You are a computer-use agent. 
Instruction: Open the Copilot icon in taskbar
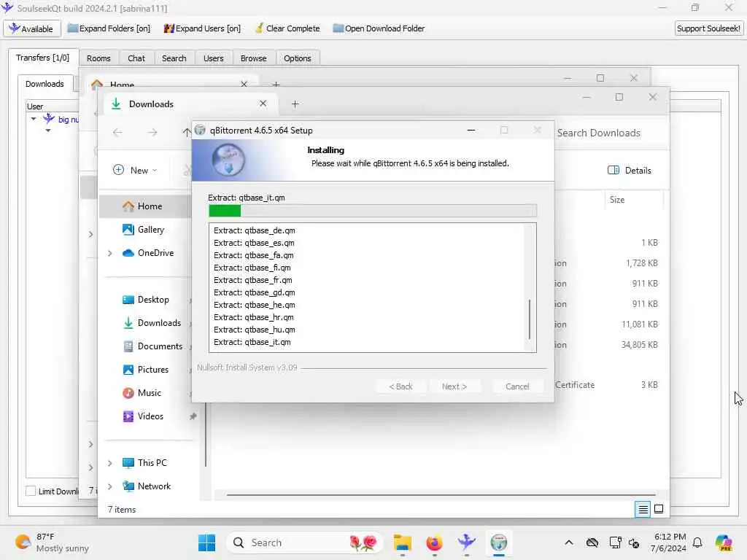[x=723, y=542]
